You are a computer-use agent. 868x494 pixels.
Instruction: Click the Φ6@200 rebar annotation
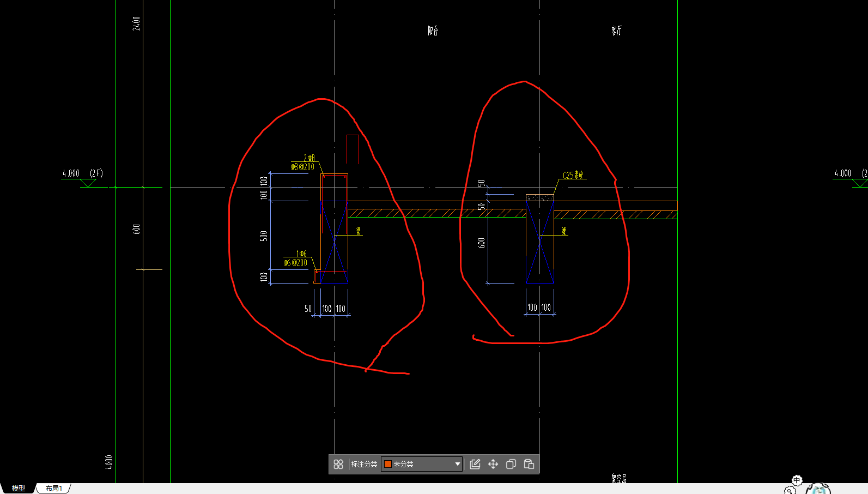295,263
